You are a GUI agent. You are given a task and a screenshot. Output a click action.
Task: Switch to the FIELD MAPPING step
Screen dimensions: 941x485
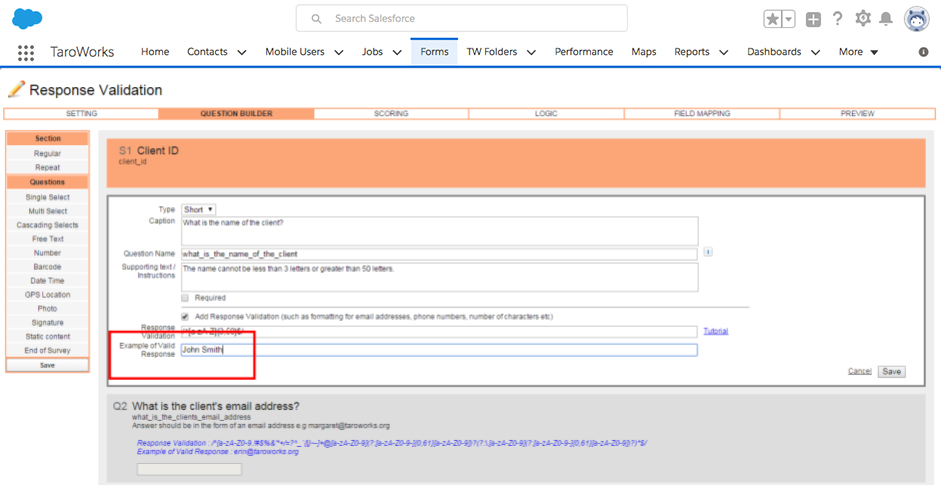pyautogui.click(x=702, y=113)
